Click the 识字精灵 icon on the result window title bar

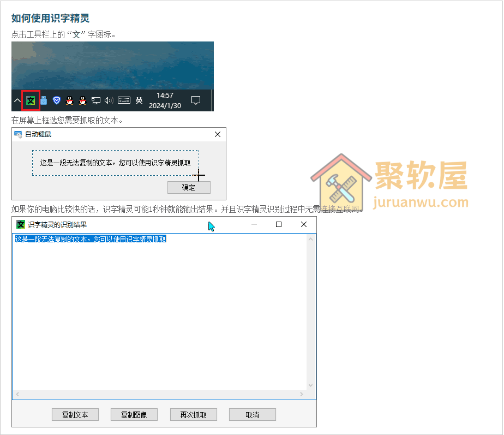[x=19, y=224]
